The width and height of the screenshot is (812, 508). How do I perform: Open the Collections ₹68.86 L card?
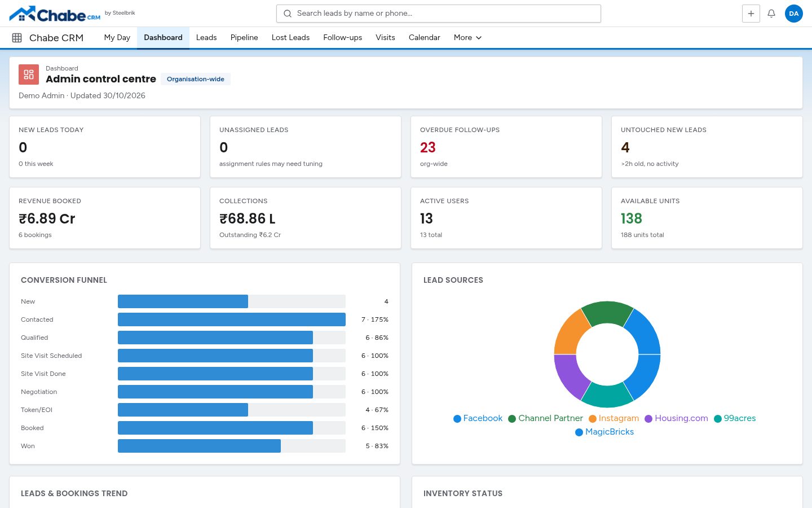[306, 218]
